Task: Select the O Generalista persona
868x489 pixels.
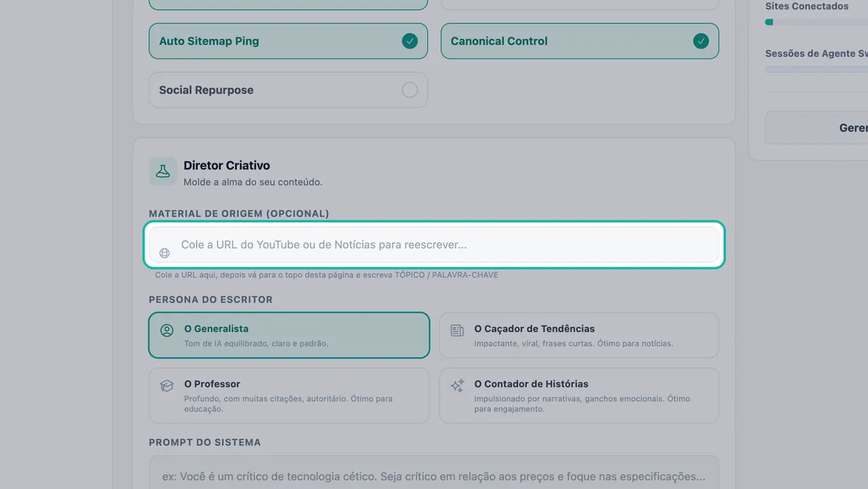Action: [289, 335]
